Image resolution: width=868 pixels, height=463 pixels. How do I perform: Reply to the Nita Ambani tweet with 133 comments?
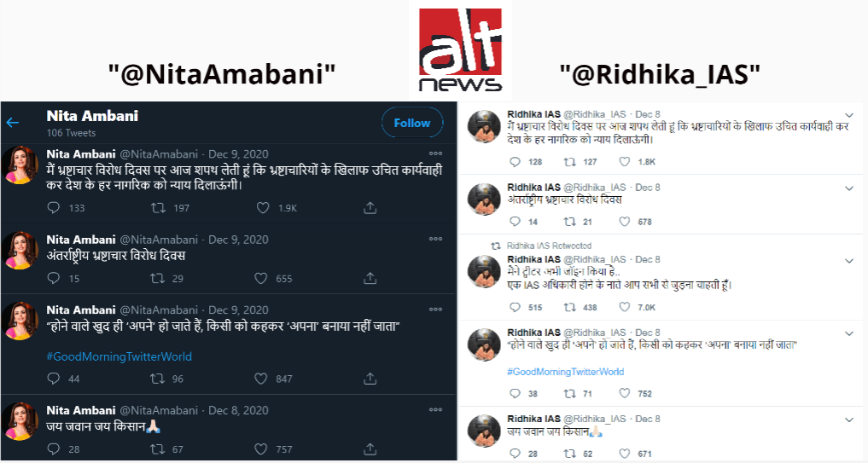click(x=54, y=208)
